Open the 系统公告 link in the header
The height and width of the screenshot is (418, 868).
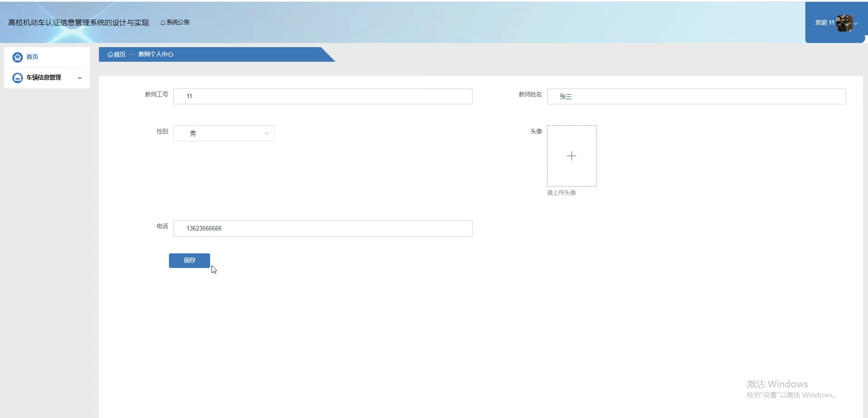(x=178, y=22)
